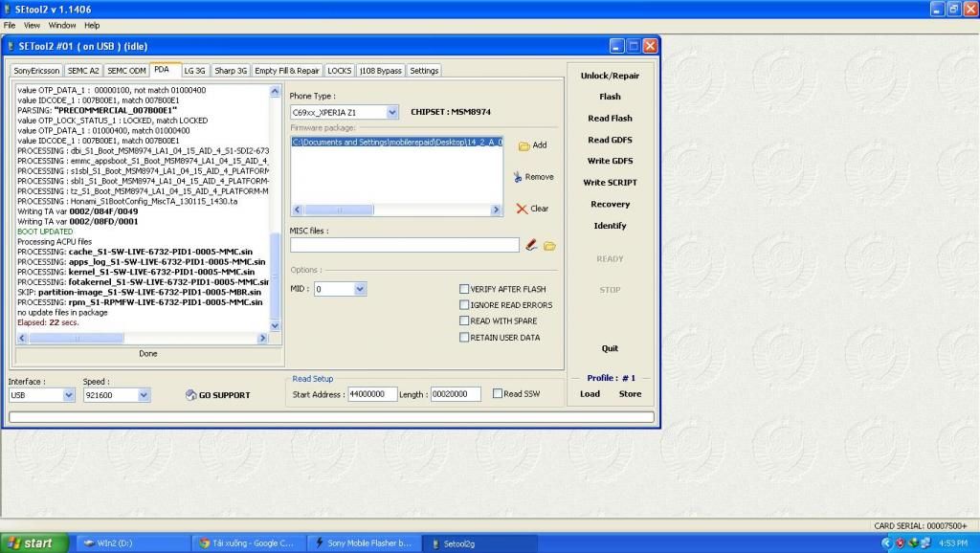Click the log vertical scrollbar thumb
The height and width of the screenshot is (553, 980).
[x=275, y=276]
